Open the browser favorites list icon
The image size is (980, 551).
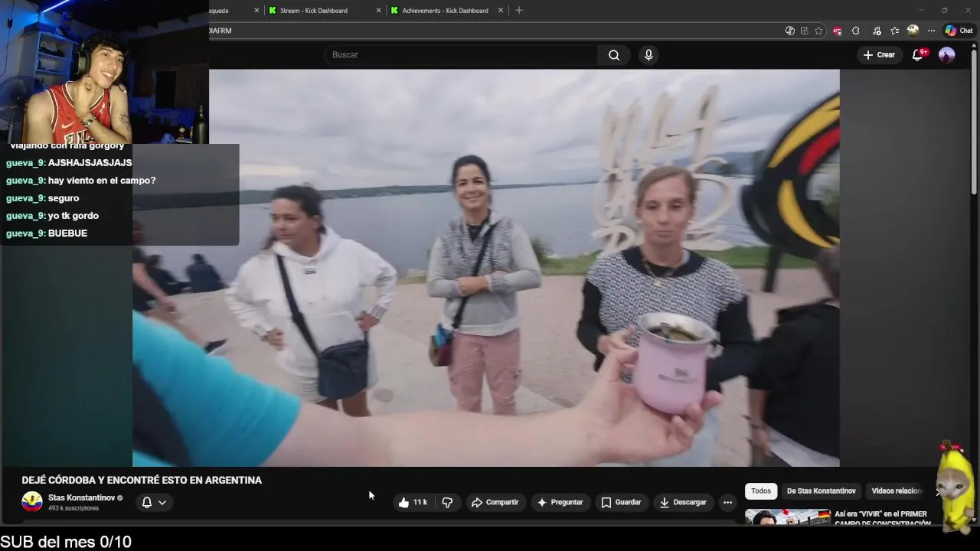[893, 31]
